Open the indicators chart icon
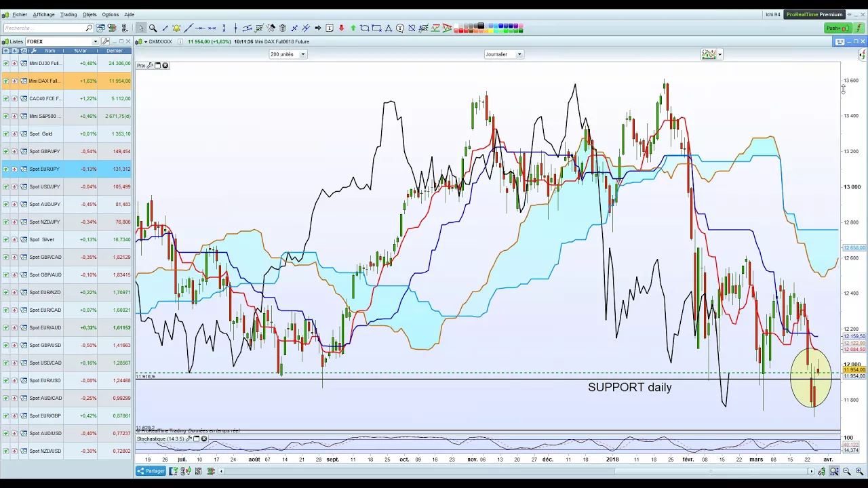 709,54
